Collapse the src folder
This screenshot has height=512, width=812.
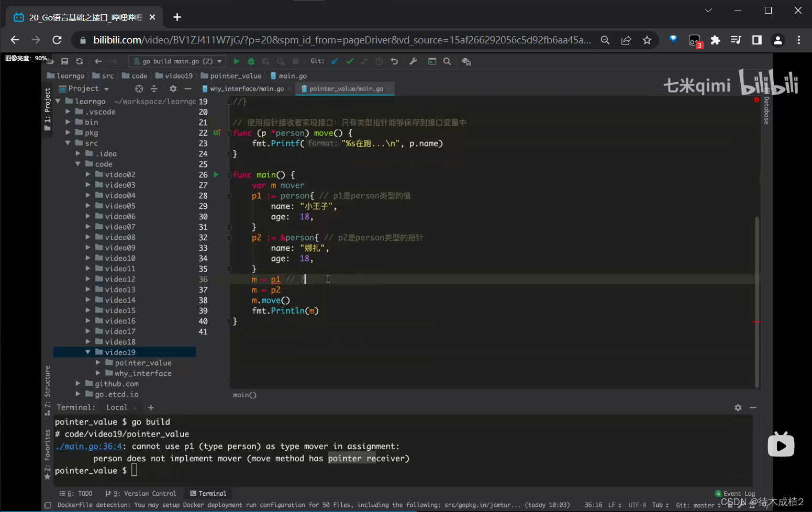68,143
